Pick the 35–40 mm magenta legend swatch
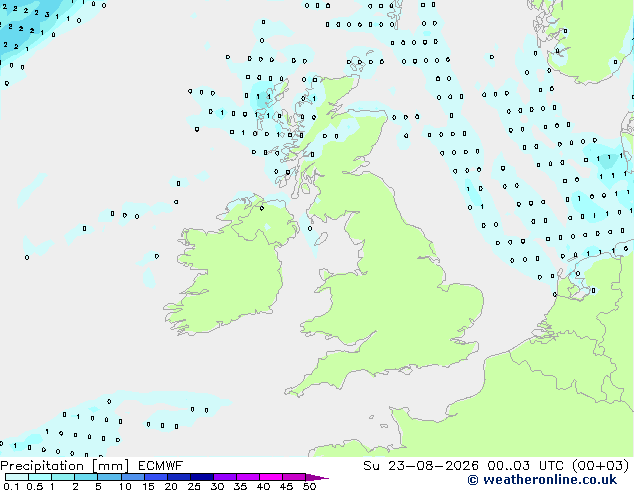634x490 pixels. [248, 477]
